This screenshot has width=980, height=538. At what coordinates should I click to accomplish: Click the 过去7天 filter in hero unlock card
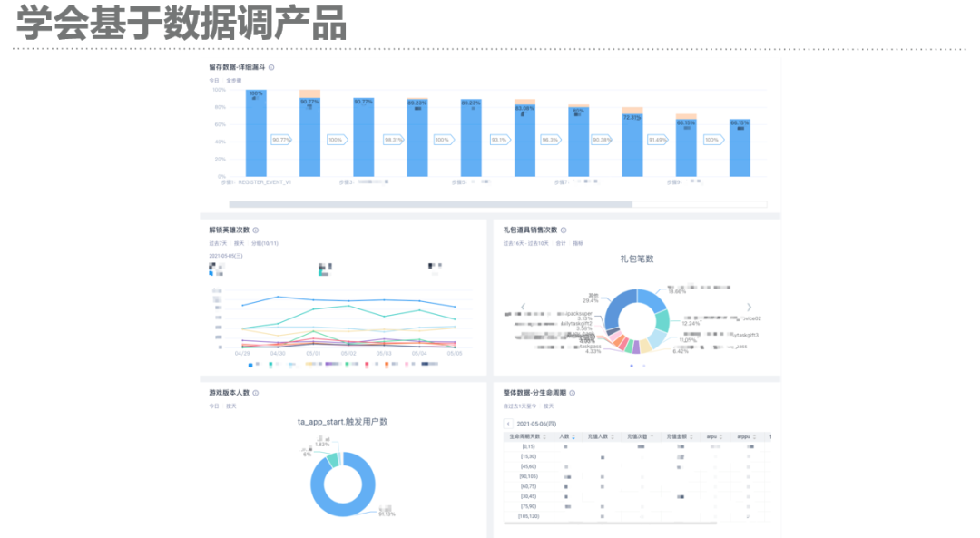216,243
